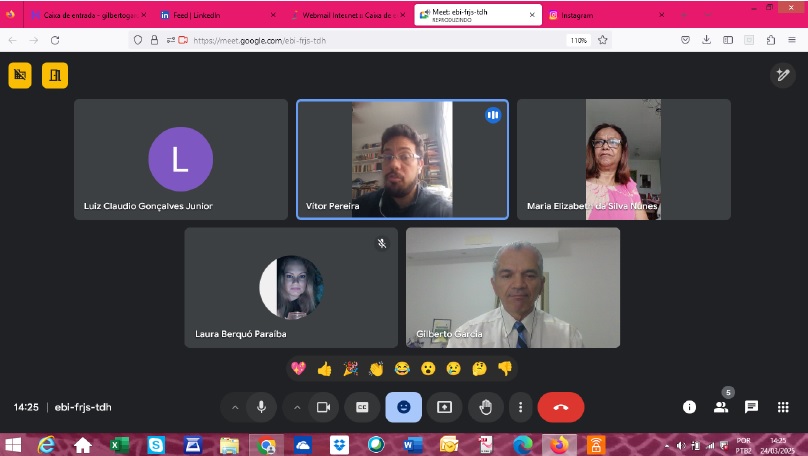Screen dimensions: 808x456
Task: Open the meeting details info icon
Action: click(689, 407)
